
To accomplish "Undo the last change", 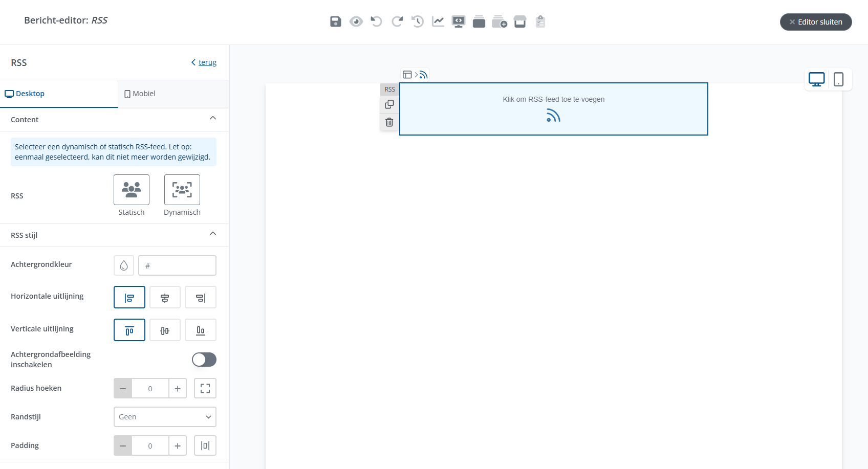I will click(376, 21).
